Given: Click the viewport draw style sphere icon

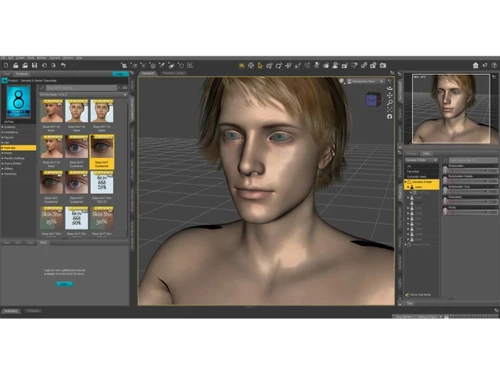Looking at the screenshot, I should [x=342, y=81].
